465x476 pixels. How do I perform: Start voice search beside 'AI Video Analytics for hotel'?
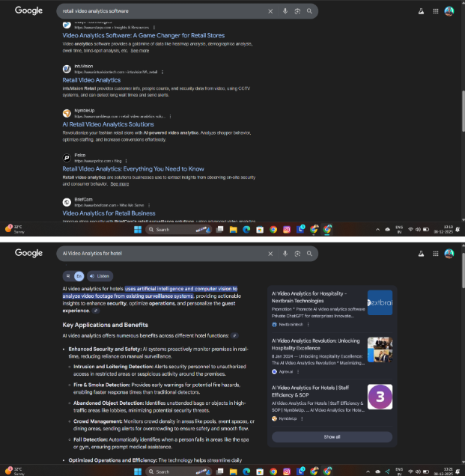[285, 254]
